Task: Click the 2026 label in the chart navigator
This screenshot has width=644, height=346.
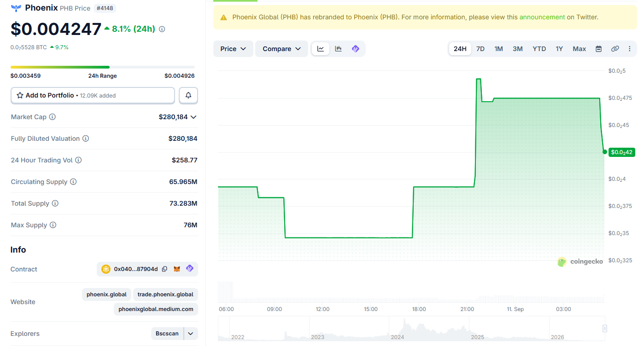Action: 557,337
